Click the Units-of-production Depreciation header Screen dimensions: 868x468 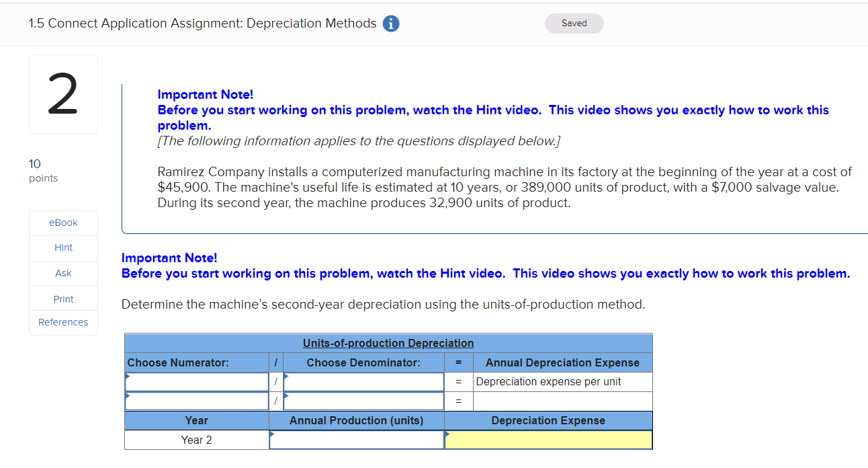point(388,343)
